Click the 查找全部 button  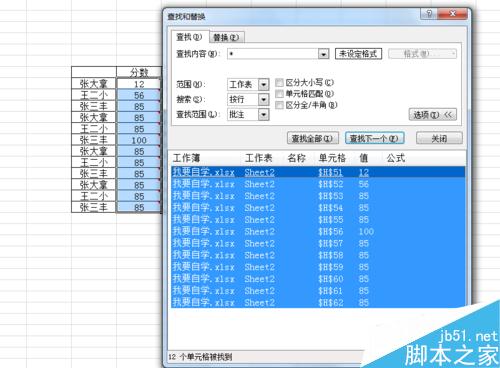313,138
